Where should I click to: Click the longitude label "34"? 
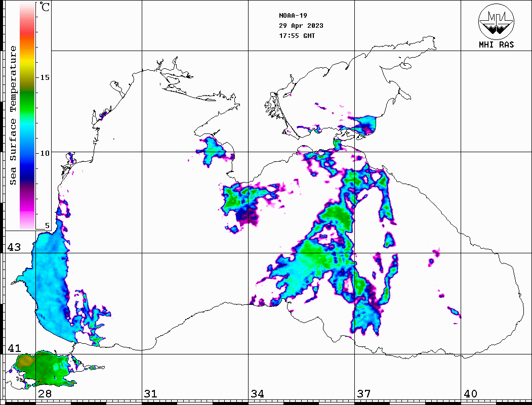(x=257, y=393)
